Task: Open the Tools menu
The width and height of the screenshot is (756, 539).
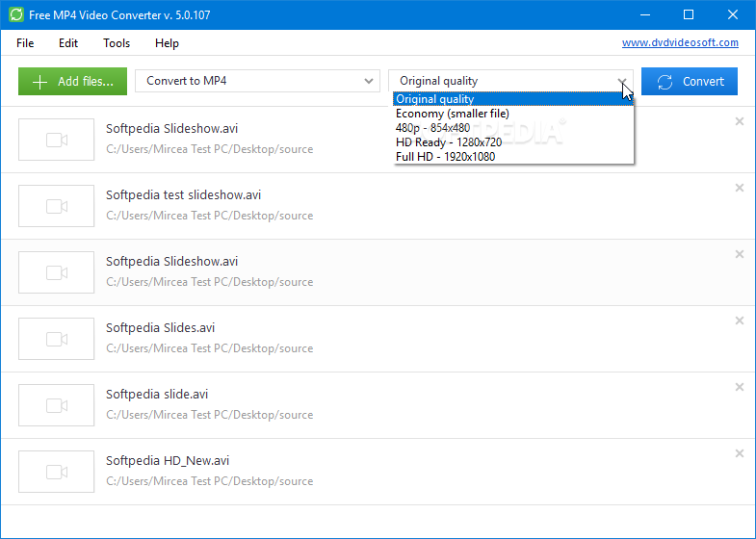Action: point(117,43)
